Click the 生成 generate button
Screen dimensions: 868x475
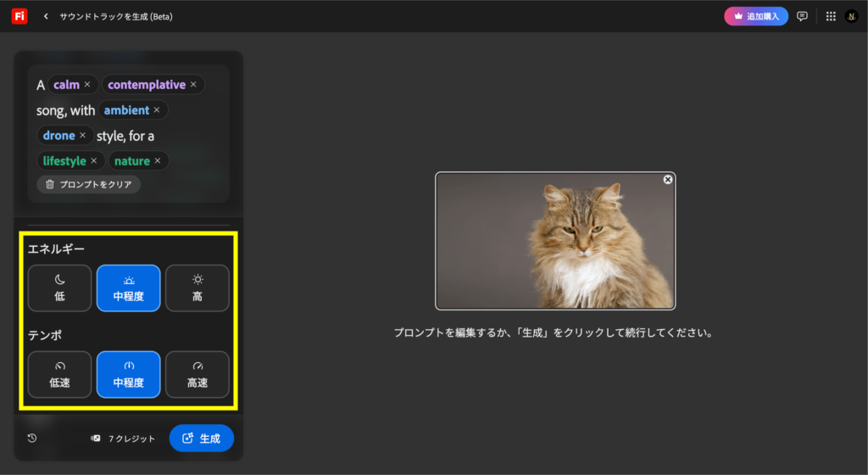tap(201, 439)
